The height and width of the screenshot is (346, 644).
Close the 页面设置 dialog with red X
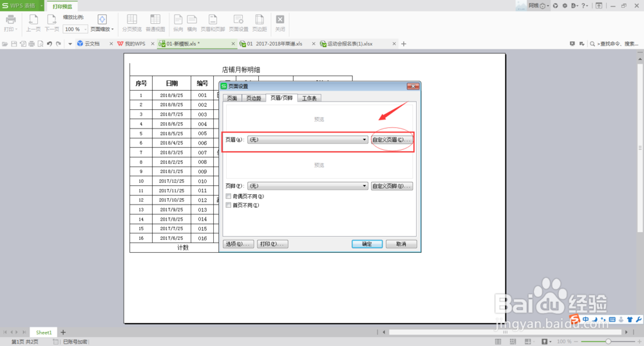(413, 86)
